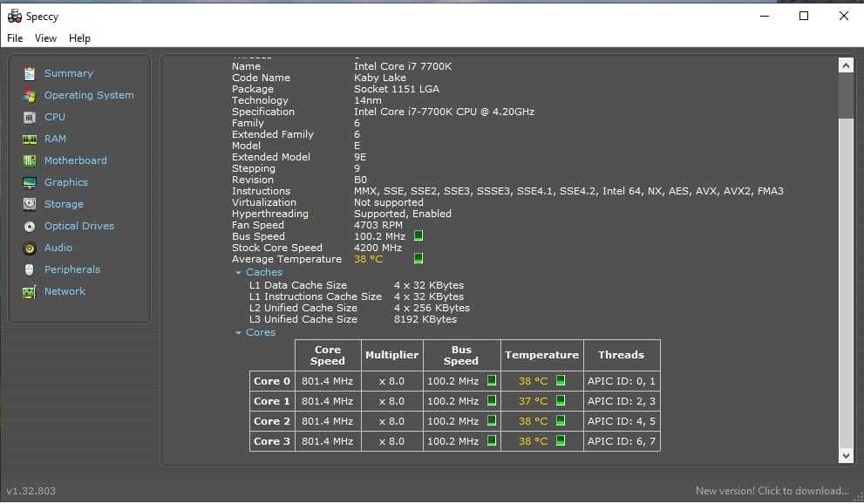Click the Motherboard icon
This screenshot has height=504, width=864.
click(29, 160)
